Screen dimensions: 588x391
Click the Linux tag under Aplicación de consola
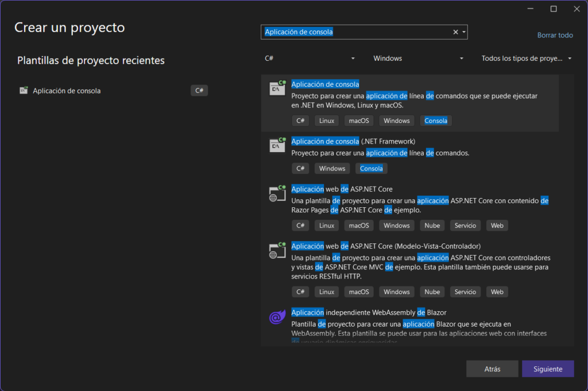327,121
